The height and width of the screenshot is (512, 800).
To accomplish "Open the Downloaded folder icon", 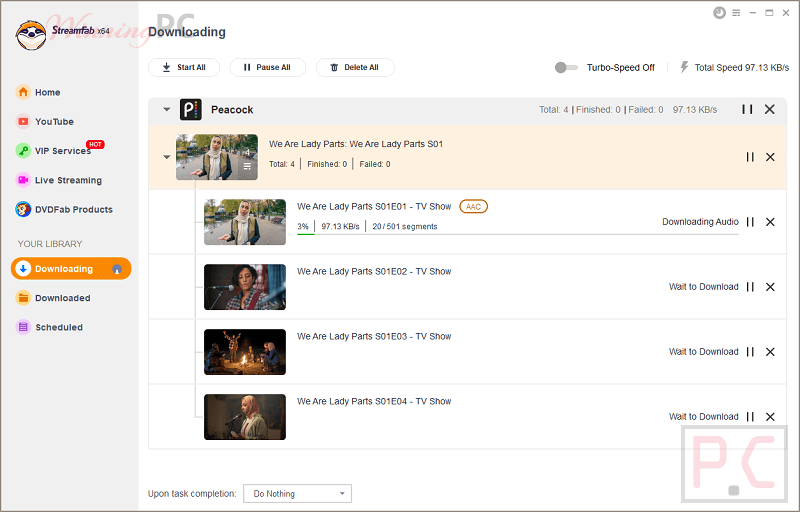I will pos(23,298).
